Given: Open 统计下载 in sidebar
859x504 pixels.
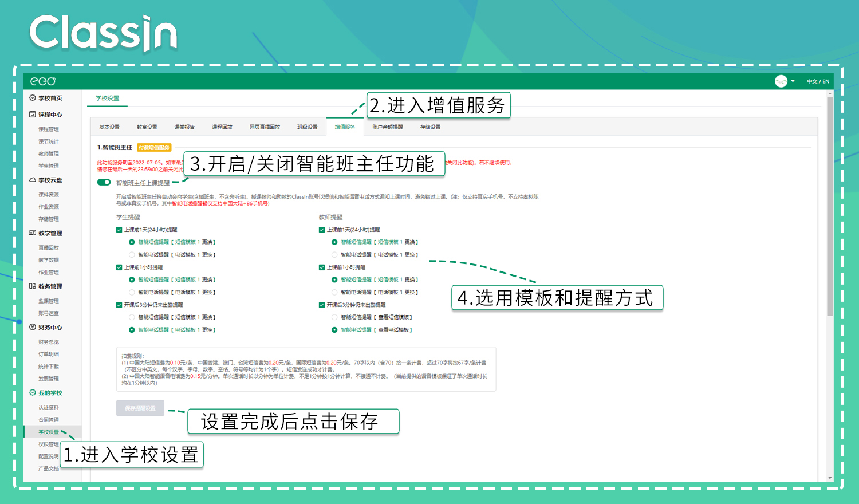Looking at the screenshot, I should (49, 367).
